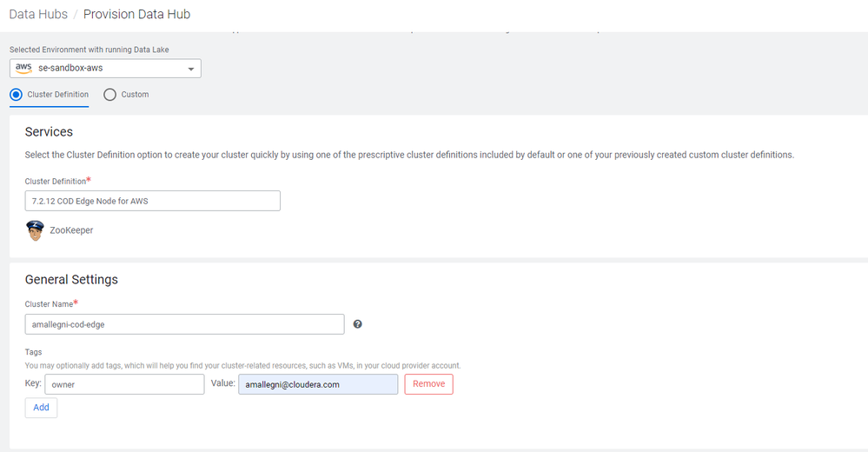
Task: Add a new tag
Action: pos(41,408)
